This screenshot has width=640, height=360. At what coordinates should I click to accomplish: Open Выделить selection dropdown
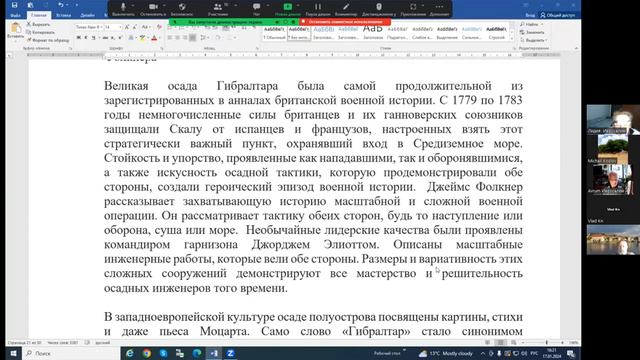(x=534, y=40)
